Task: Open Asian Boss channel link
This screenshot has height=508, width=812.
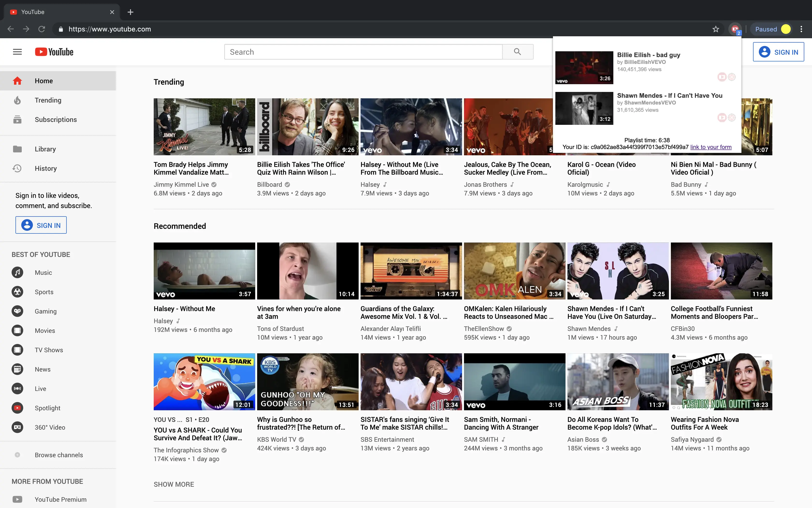Action: click(583, 440)
